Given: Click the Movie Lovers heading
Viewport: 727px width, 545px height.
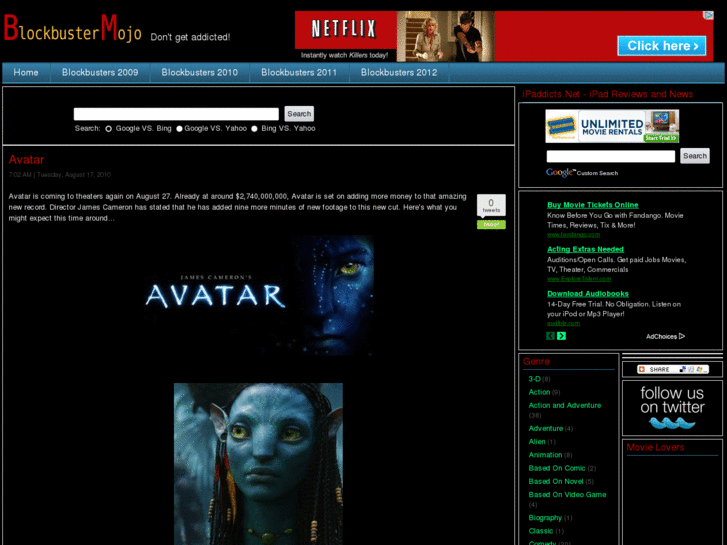Looking at the screenshot, I should [x=655, y=448].
